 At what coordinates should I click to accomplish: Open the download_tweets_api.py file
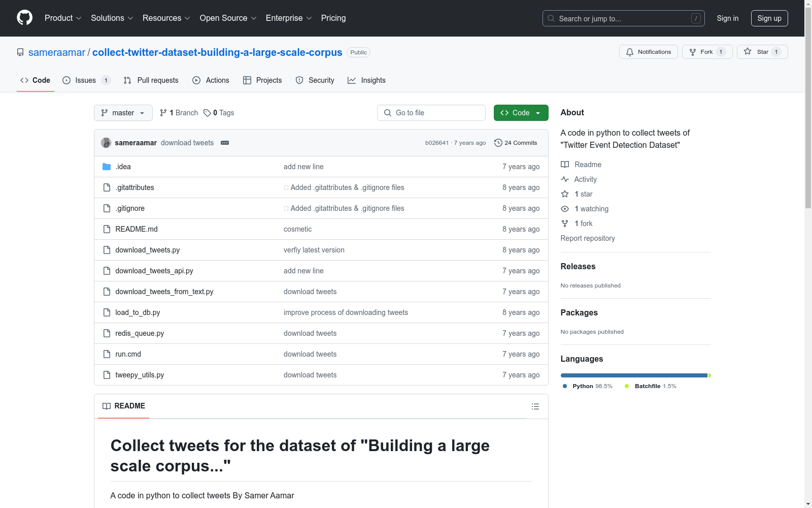click(154, 271)
